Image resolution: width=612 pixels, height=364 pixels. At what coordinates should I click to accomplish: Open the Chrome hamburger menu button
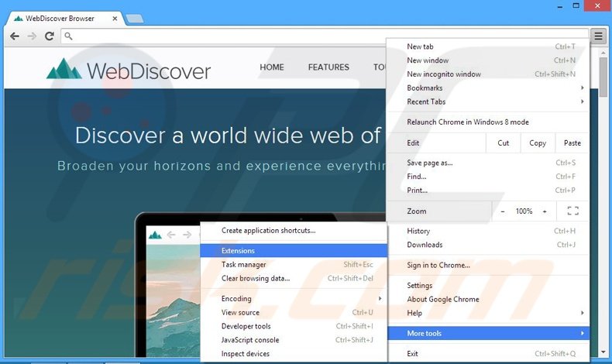(598, 36)
